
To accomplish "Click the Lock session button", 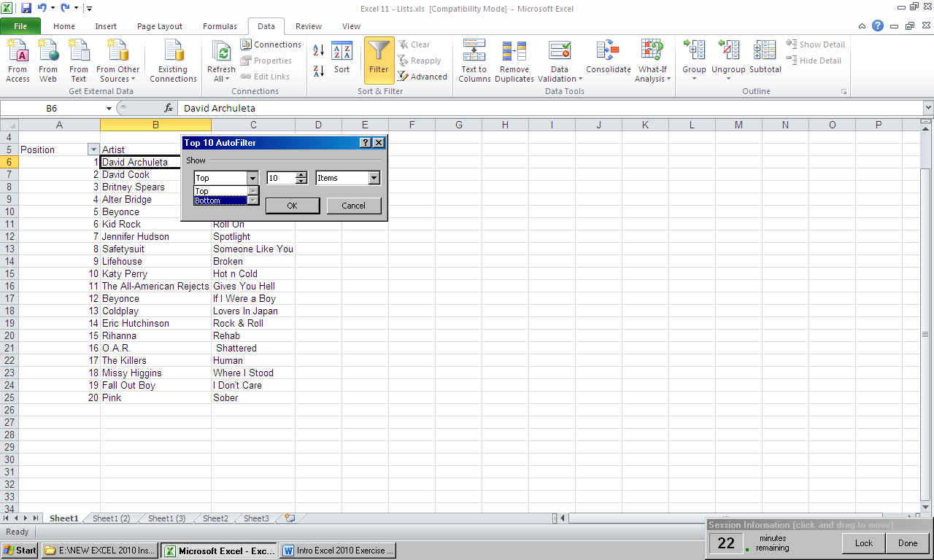I will pyautogui.click(x=864, y=543).
